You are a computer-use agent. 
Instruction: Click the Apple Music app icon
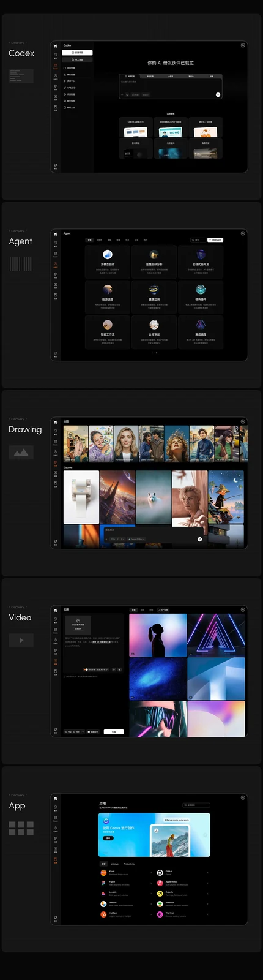160,883
